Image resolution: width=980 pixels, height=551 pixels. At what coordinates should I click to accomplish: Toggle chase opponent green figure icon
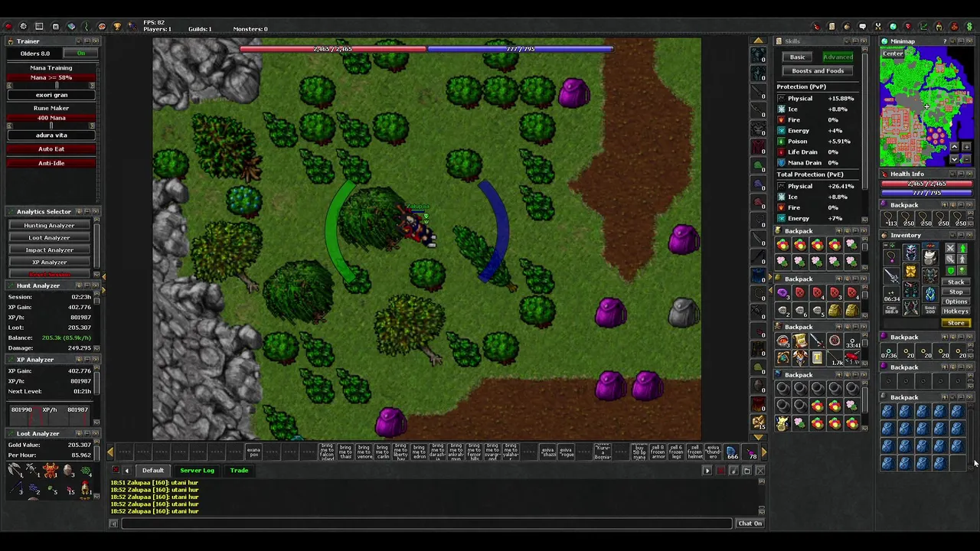962,247
